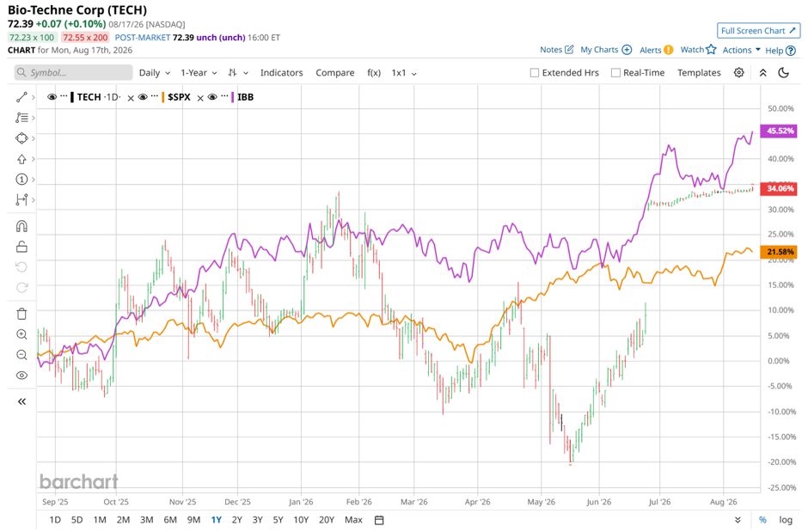Collapse the chart header panel
808x532 pixels.
pos(763,72)
